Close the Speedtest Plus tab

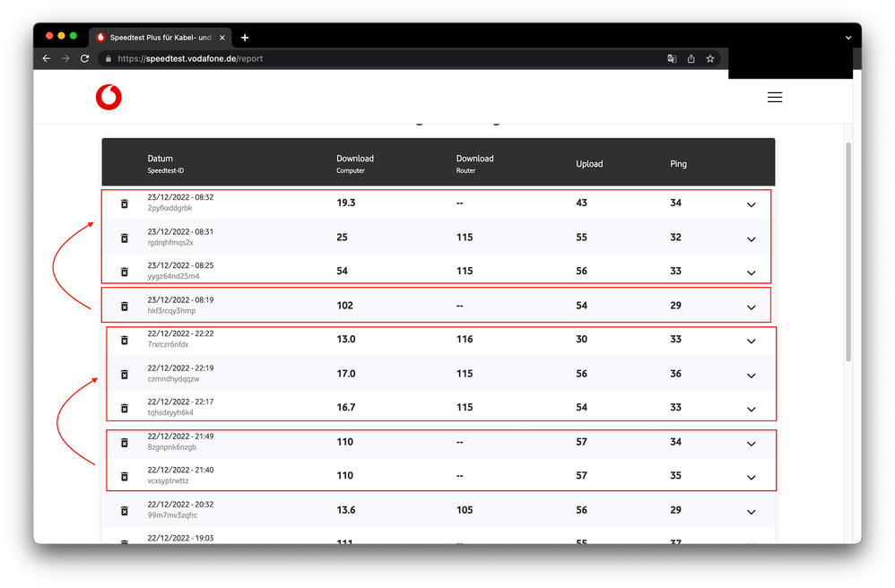point(222,38)
